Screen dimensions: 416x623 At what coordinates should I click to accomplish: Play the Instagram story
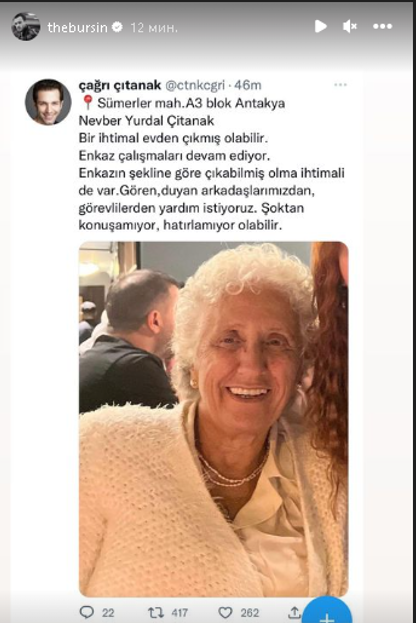pos(320,27)
